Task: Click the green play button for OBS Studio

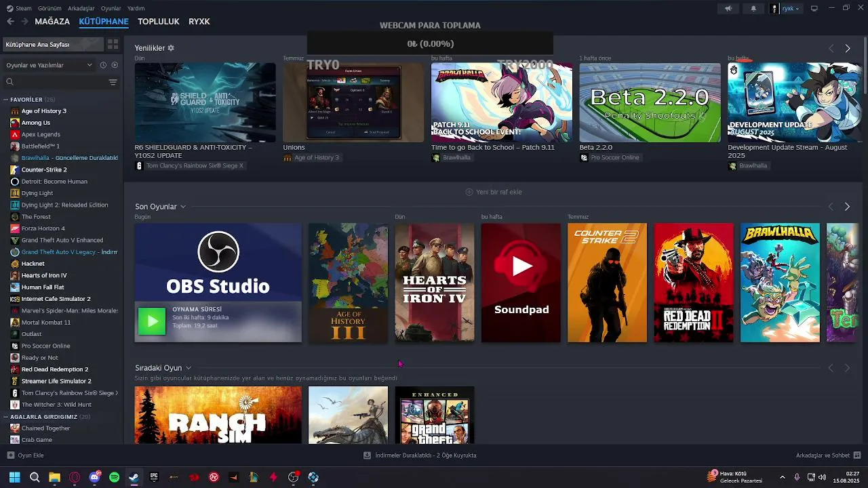Action: pos(152,321)
